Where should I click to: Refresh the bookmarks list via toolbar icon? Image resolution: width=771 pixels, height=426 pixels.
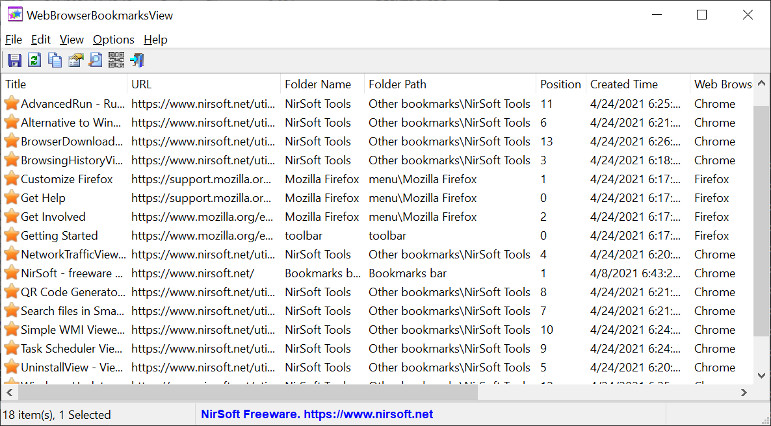[x=34, y=61]
